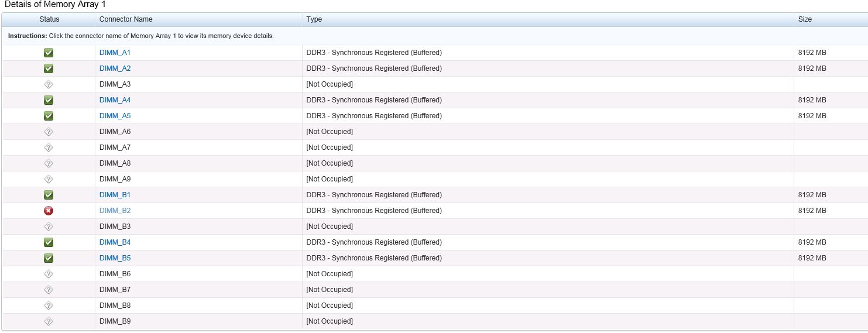Select the DIMM_B5 connector link
868x333 pixels.
[115, 258]
